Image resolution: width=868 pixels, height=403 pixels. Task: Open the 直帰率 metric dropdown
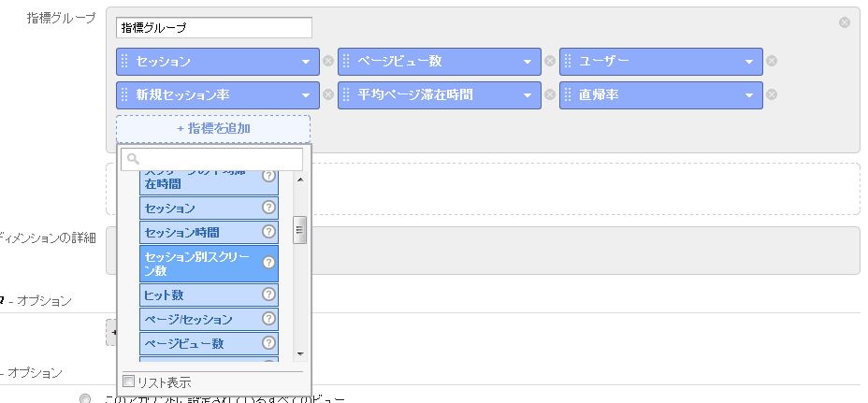coord(748,95)
